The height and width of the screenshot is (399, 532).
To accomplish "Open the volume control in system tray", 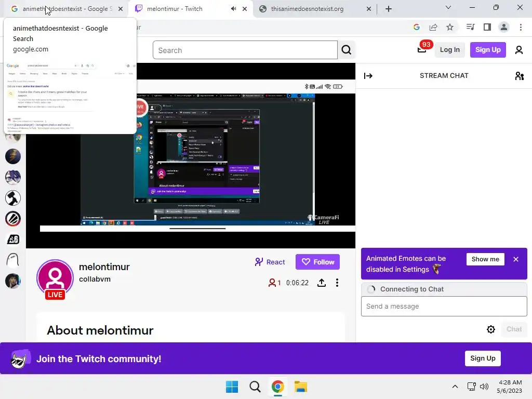I will coord(484,387).
